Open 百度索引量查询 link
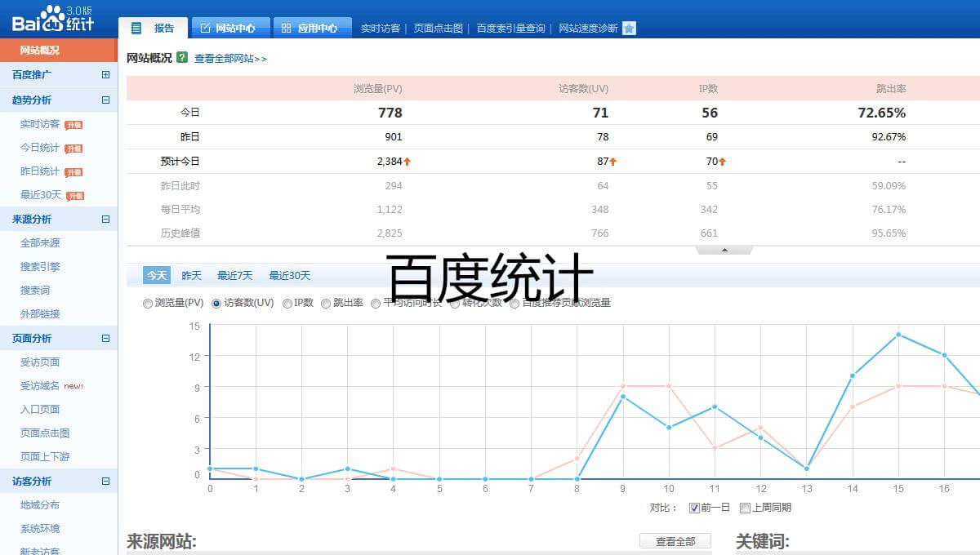980x555 pixels. click(x=511, y=29)
